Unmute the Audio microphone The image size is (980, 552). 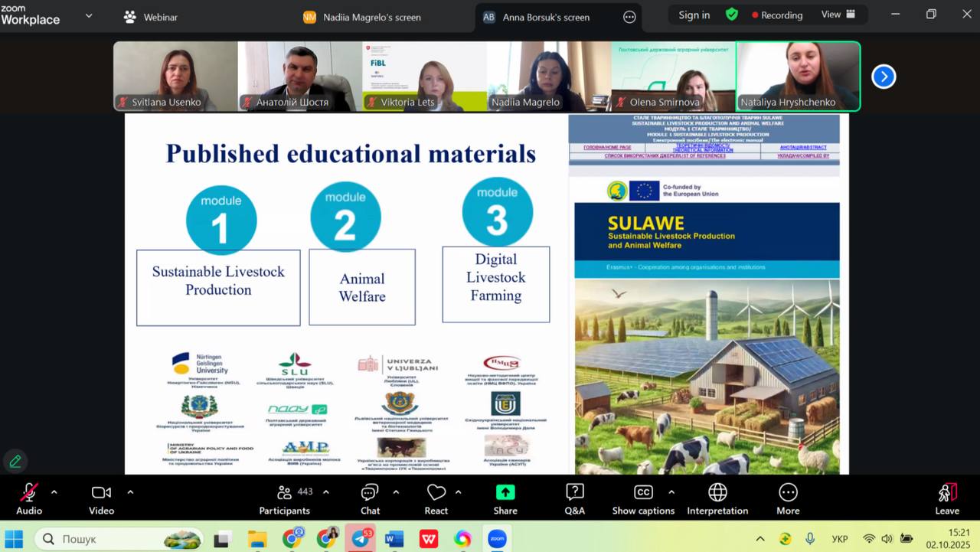pyautogui.click(x=29, y=492)
